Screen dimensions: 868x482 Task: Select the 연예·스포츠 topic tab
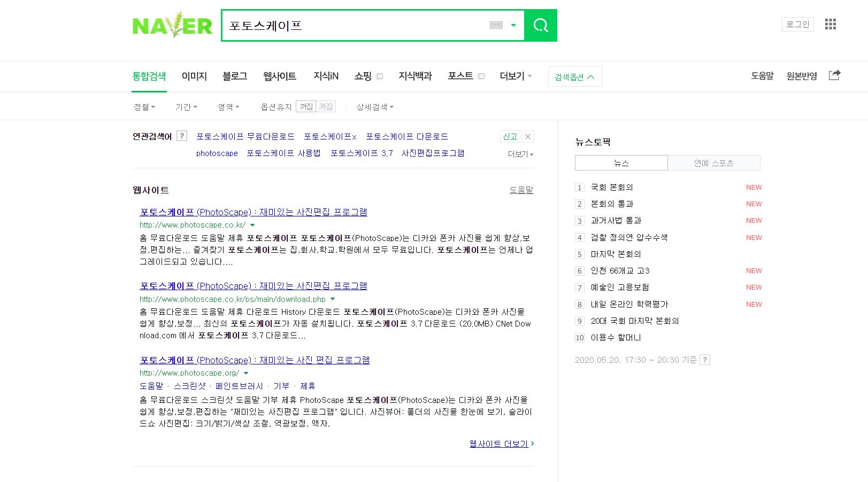pos(714,162)
